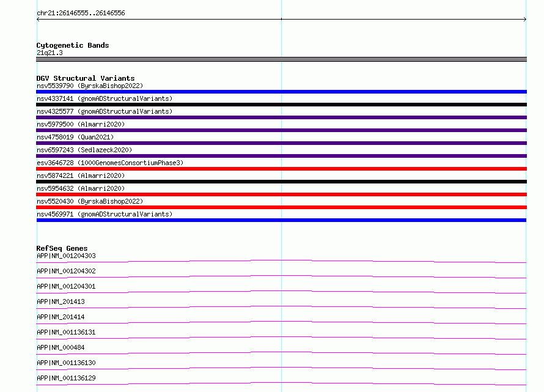Screen dimensions: 544x392
Task: Open variant nsv5954632 (Almarri2020) label
Action: [x=81, y=188]
